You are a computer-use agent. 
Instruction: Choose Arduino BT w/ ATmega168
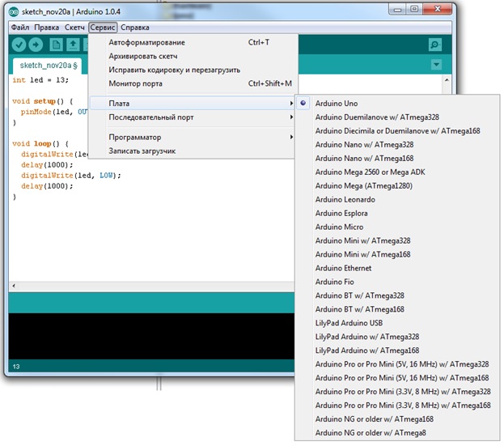(x=397, y=309)
